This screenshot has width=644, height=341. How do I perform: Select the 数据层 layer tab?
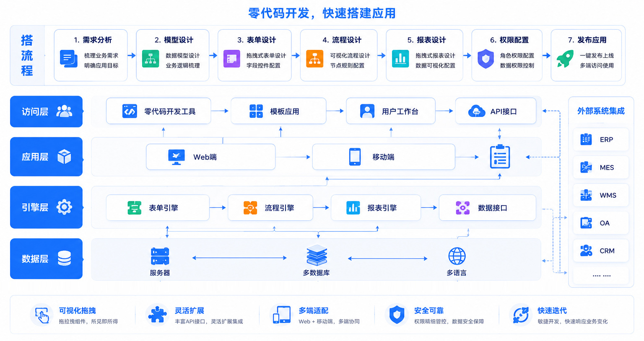click(46, 259)
